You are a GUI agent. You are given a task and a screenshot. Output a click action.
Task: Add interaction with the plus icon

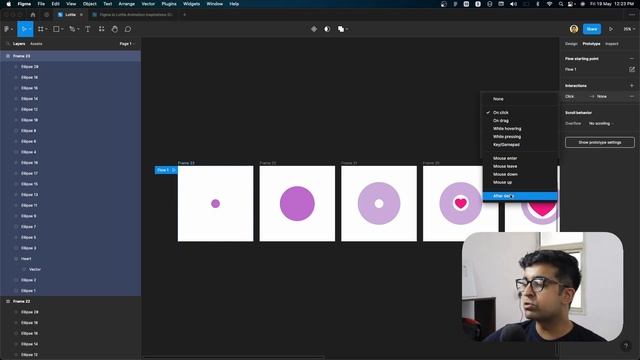pos(632,86)
